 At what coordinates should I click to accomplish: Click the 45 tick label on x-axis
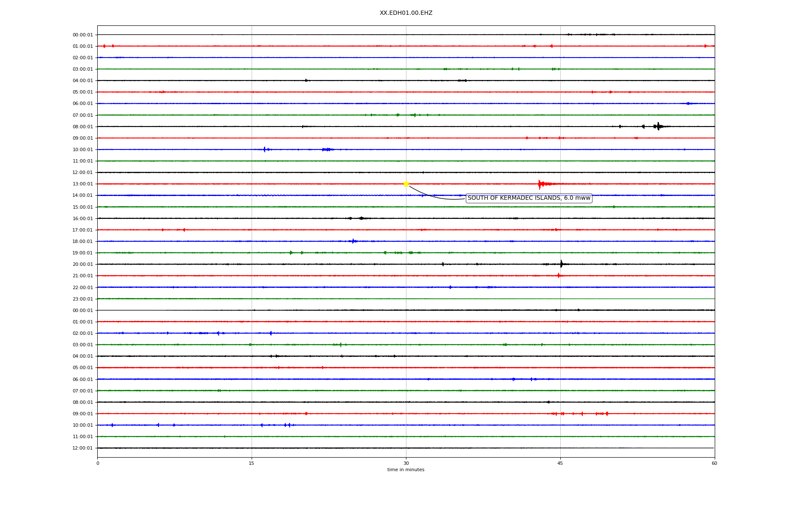560,464
